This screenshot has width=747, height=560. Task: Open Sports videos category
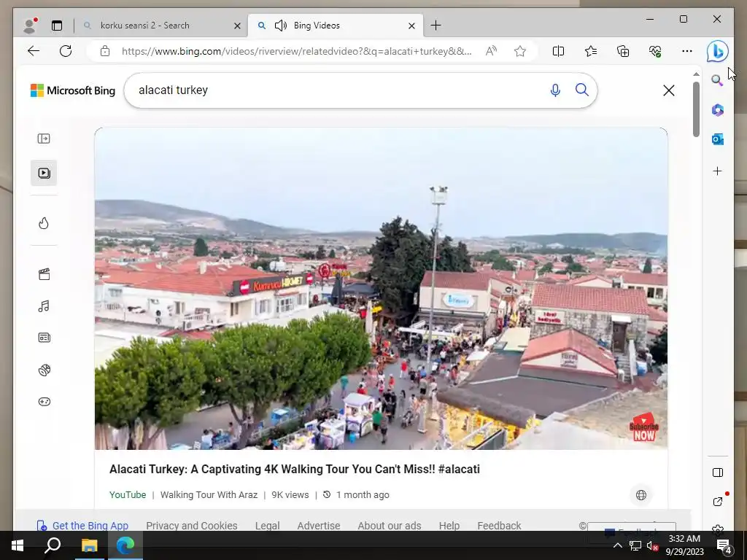click(44, 370)
